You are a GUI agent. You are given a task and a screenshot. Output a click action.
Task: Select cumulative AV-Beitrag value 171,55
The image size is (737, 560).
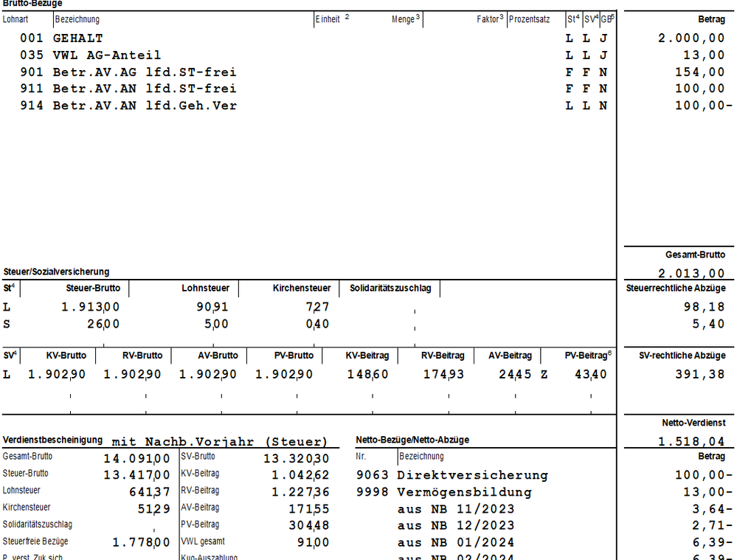(x=309, y=509)
